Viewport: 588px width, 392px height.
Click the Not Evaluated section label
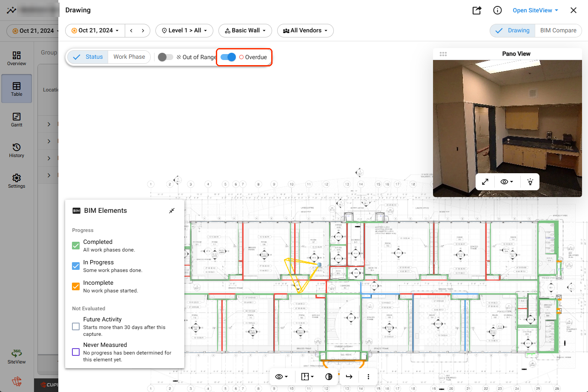point(89,309)
